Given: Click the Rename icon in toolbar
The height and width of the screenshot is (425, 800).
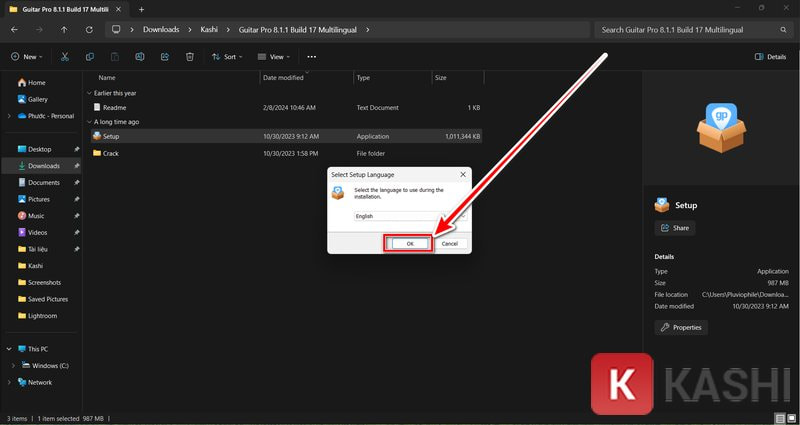Looking at the screenshot, I should tap(140, 57).
